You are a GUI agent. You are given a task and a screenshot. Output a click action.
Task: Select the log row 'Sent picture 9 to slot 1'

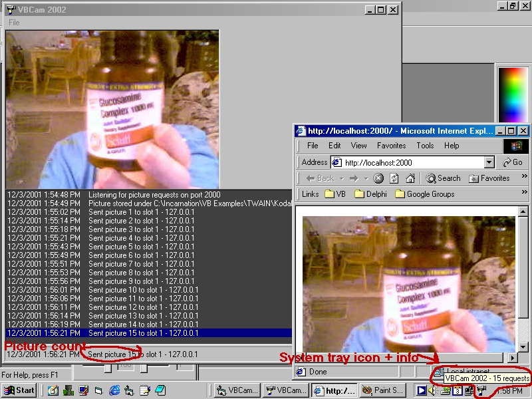click(149, 281)
